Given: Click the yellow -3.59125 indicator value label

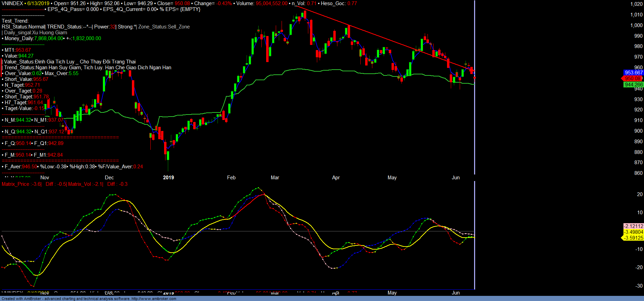Looking at the screenshot, I should (x=633, y=238).
